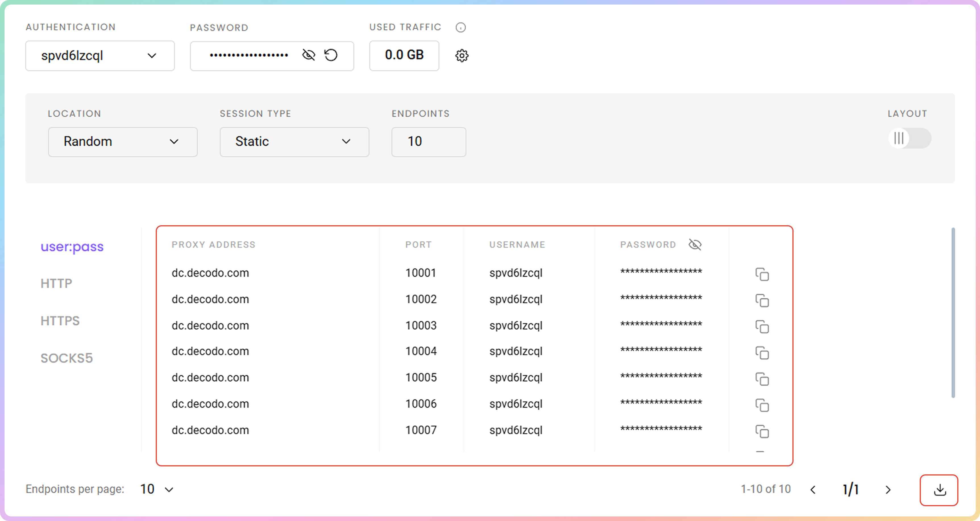Click the Used Traffic info icon

(460, 27)
